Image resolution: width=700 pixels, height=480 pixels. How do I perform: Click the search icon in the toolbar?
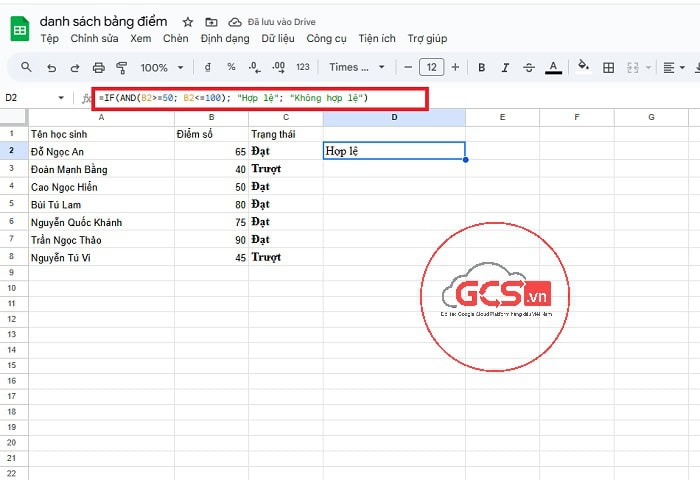point(26,68)
